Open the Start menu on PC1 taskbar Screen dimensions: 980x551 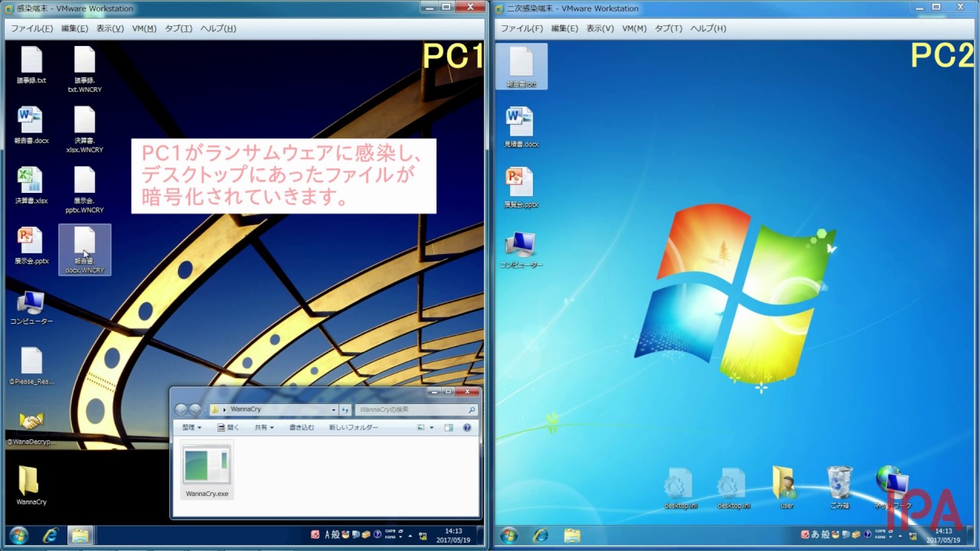tap(19, 535)
